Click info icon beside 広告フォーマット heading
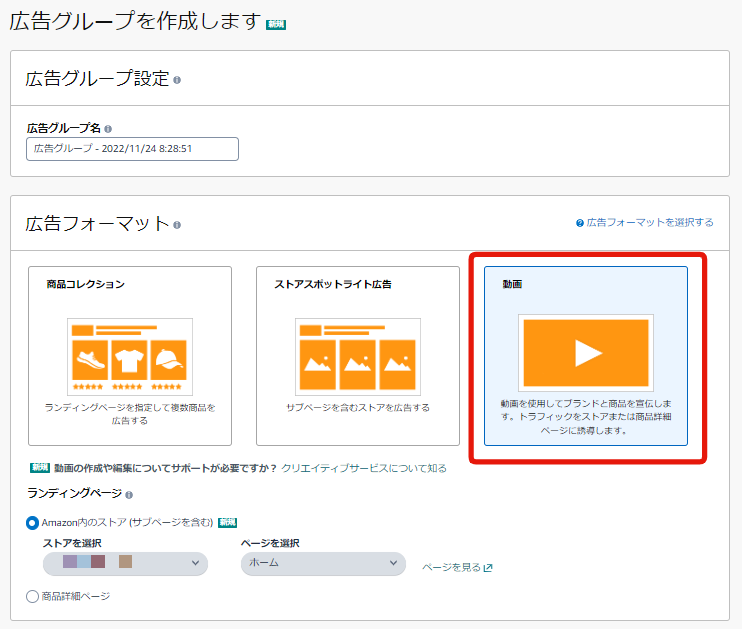 click(177, 225)
